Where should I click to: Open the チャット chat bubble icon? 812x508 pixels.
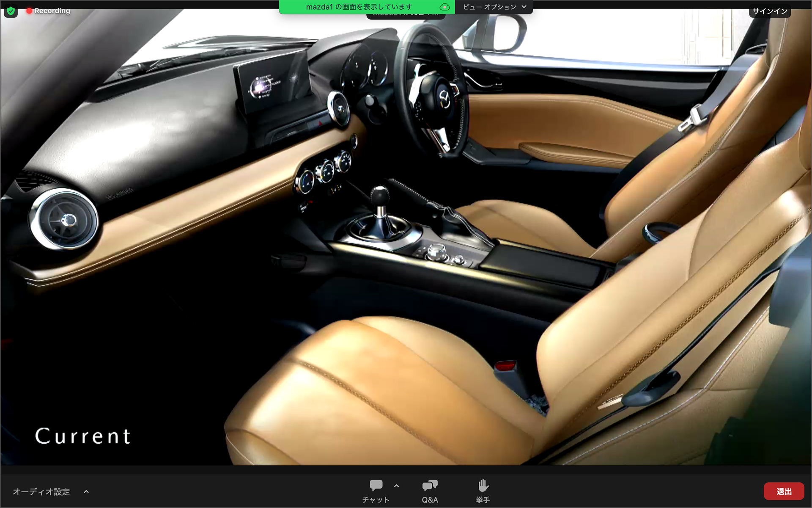pos(376,486)
